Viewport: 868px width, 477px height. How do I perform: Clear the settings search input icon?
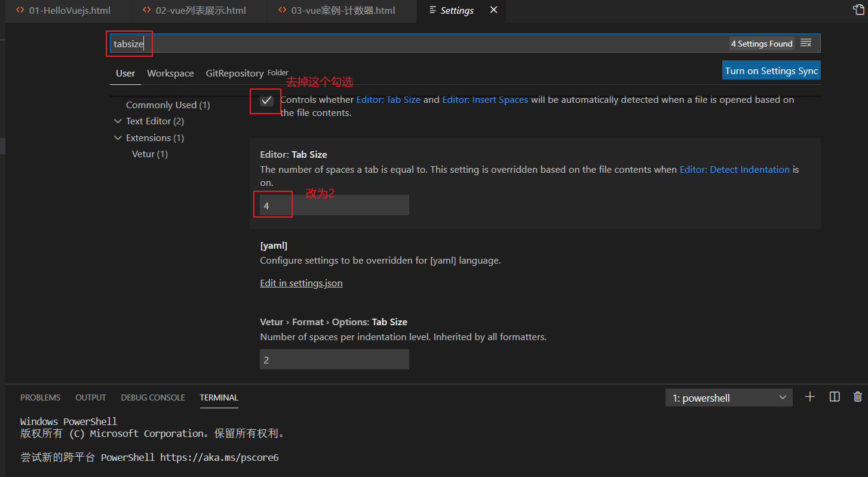coord(806,43)
